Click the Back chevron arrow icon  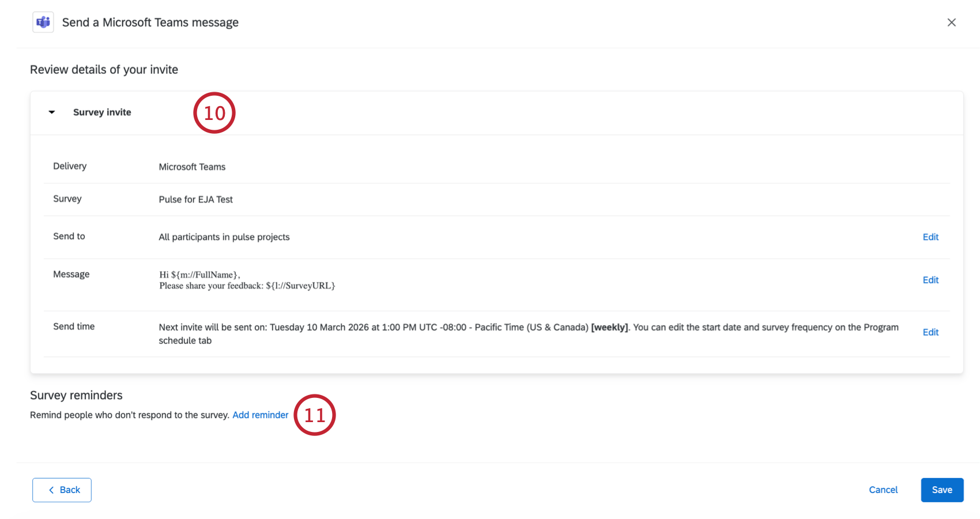click(51, 490)
